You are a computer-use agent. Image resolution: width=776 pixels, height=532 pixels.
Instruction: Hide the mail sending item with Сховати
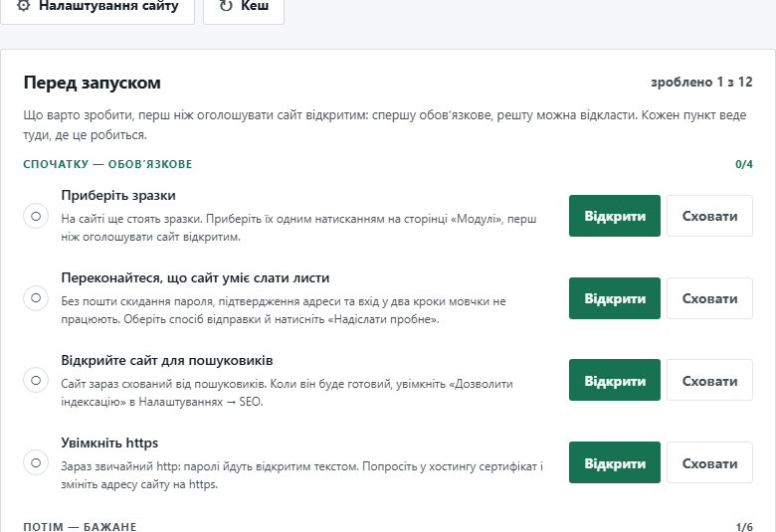[x=709, y=298]
